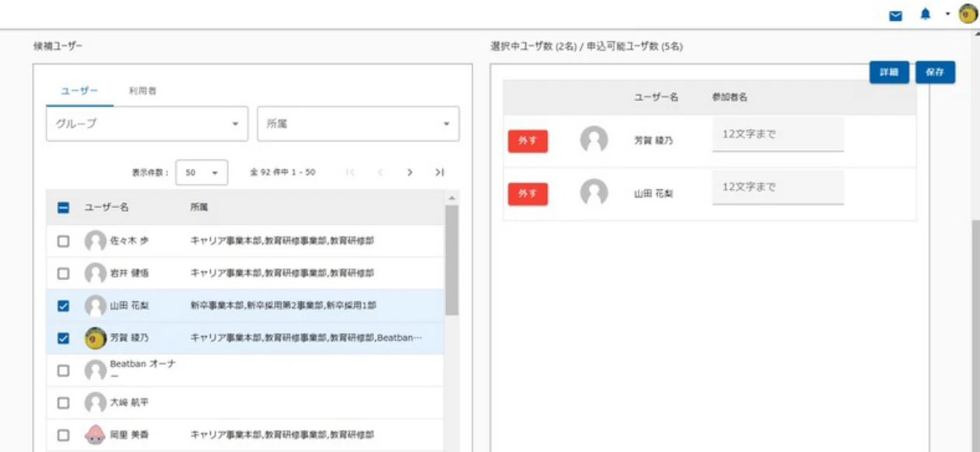The height and width of the screenshot is (452, 980).
Task: Go to the previous page of results
Action: (x=380, y=173)
